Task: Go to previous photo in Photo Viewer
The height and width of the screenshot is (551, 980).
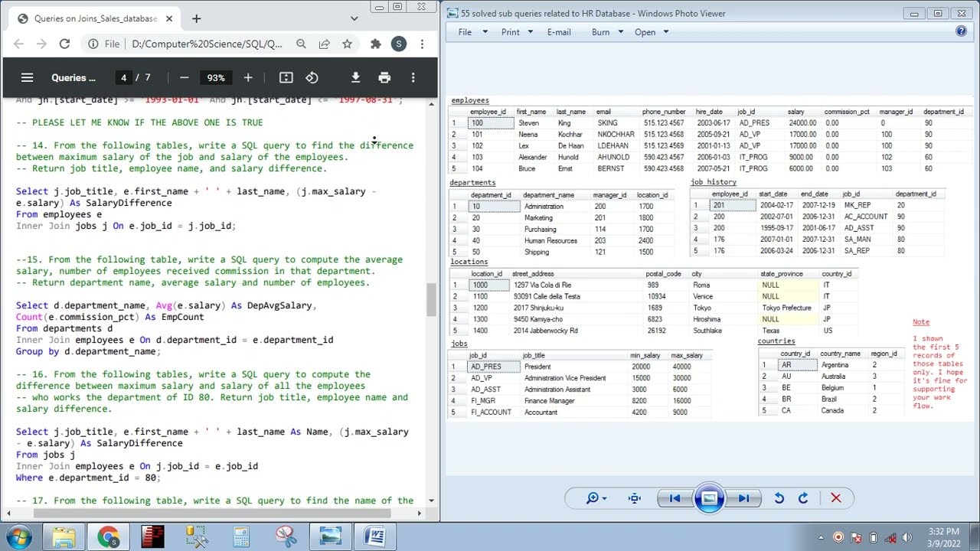Action: pos(675,498)
